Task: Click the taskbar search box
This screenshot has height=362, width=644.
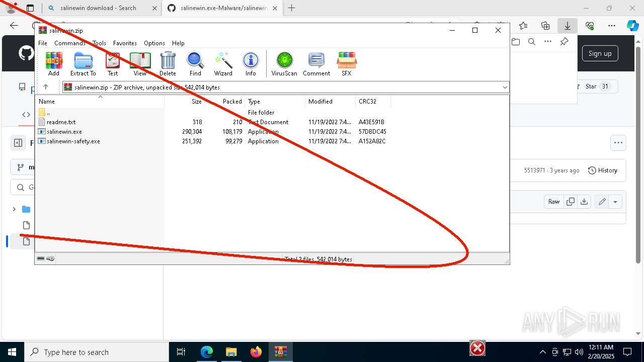Action: pyautogui.click(x=97, y=352)
